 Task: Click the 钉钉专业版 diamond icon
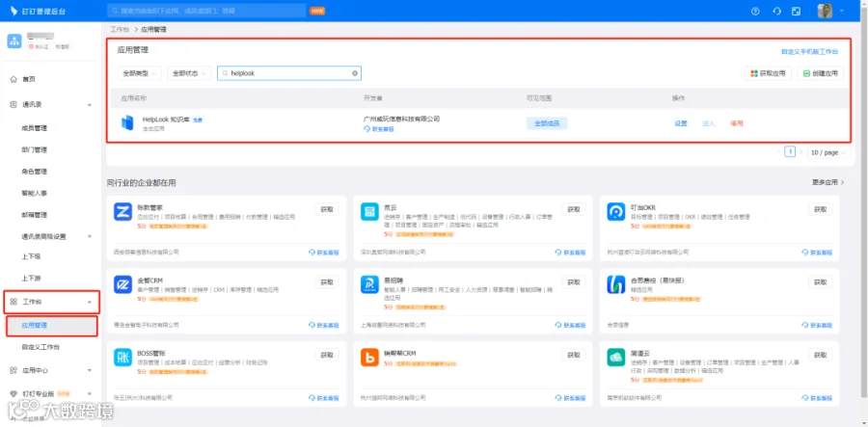coord(14,394)
